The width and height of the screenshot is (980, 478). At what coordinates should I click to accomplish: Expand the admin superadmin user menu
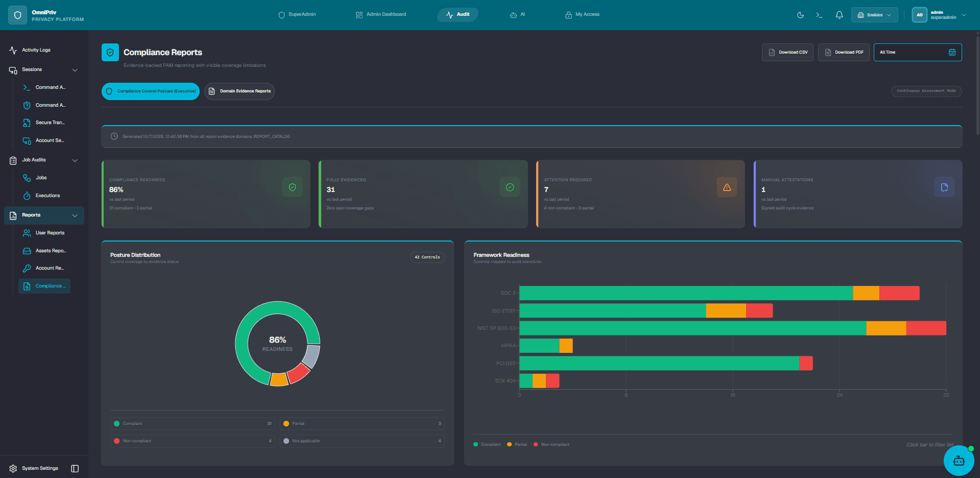pos(939,15)
